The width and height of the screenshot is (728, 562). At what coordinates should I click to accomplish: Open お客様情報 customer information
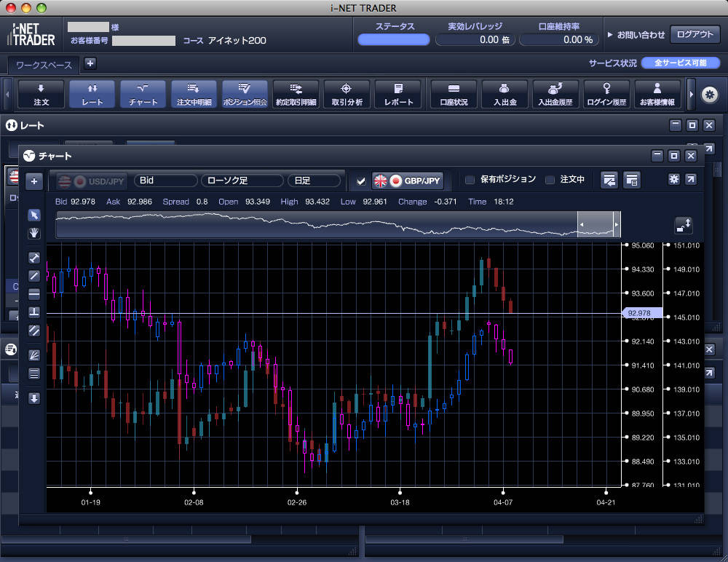coord(657,95)
